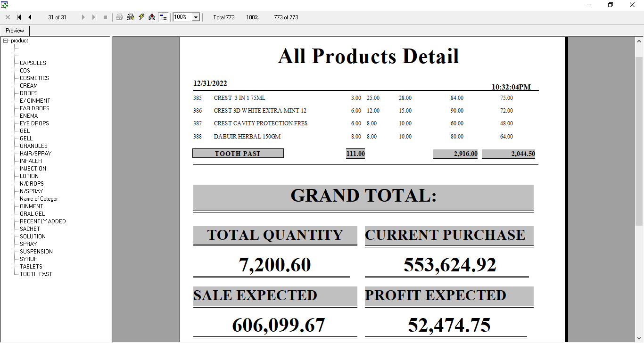644x343 pixels.
Task: Click total quantity value 7,200.60
Action: [275, 265]
